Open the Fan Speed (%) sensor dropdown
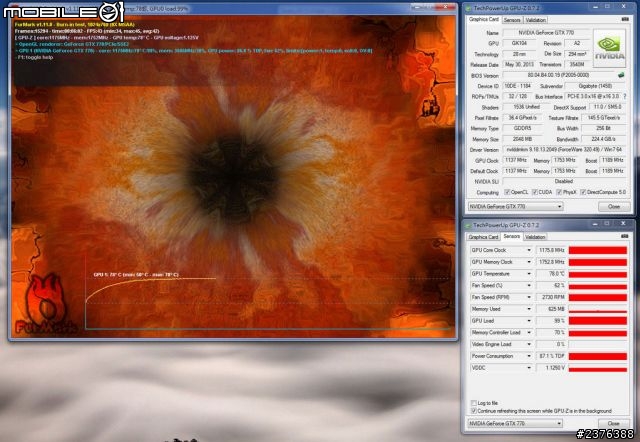This screenshot has width=640, height=442. (x=529, y=286)
